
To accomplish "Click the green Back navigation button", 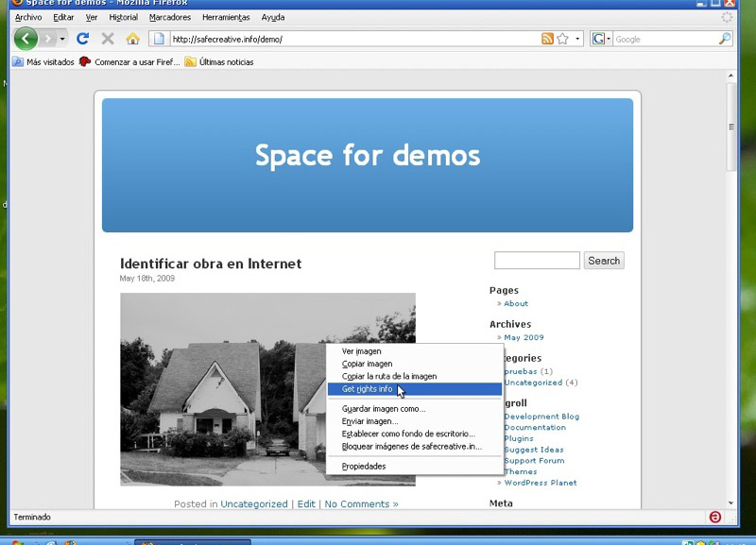I will (26, 39).
